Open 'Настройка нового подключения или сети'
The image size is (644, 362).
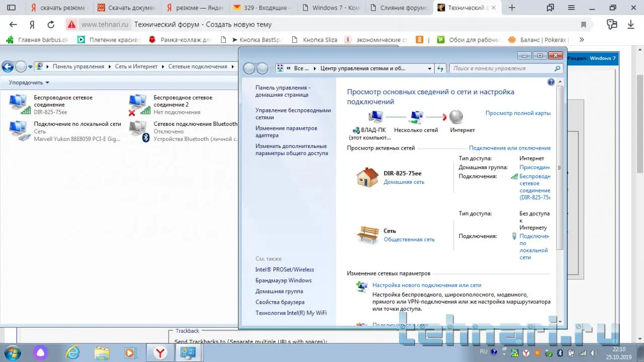(x=427, y=285)
